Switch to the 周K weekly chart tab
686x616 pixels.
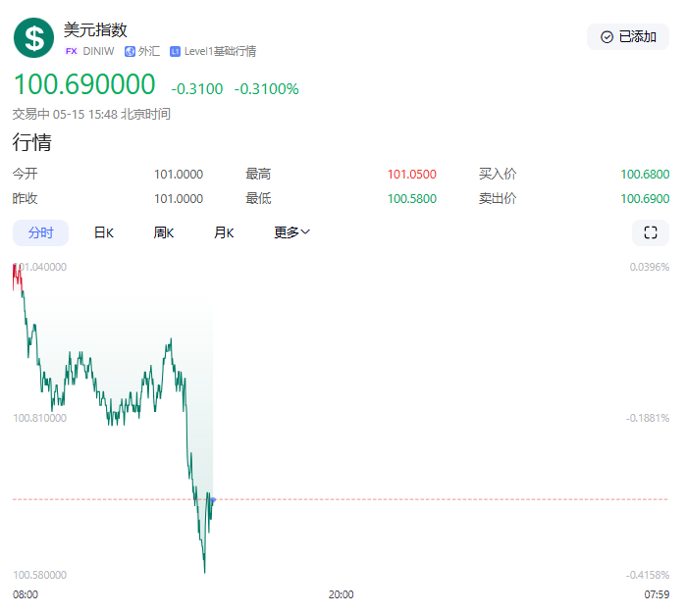[163, 232]
